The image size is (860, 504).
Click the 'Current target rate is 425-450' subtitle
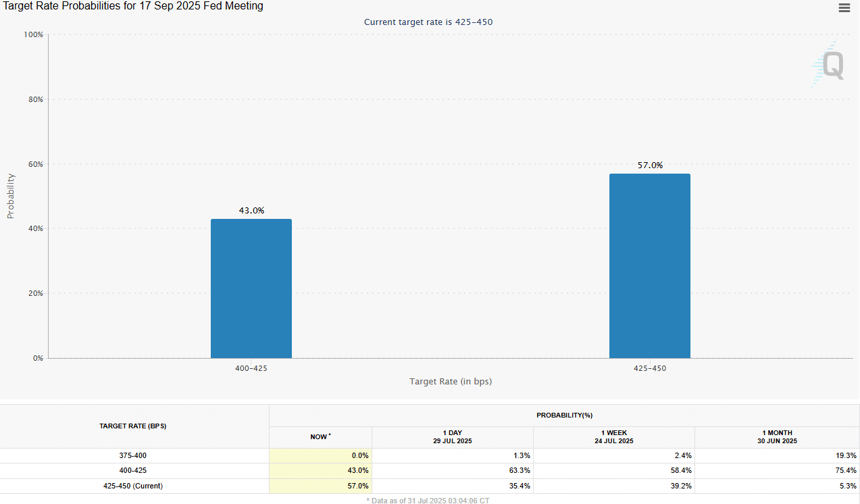428,22
